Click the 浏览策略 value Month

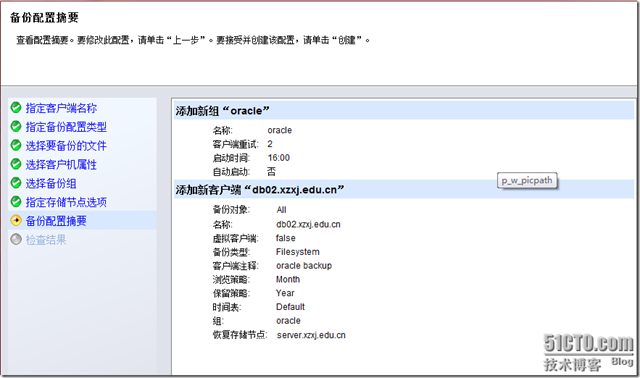(x=288, y=280)
